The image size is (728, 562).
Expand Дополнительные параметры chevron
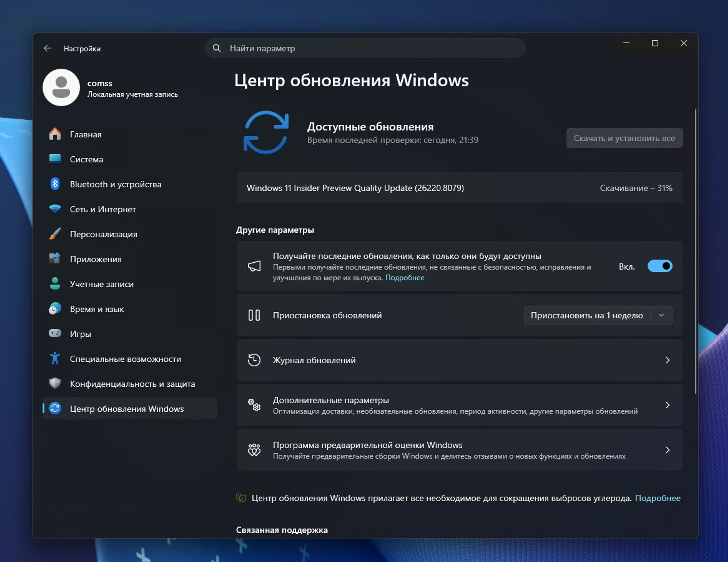pos(667,405)
